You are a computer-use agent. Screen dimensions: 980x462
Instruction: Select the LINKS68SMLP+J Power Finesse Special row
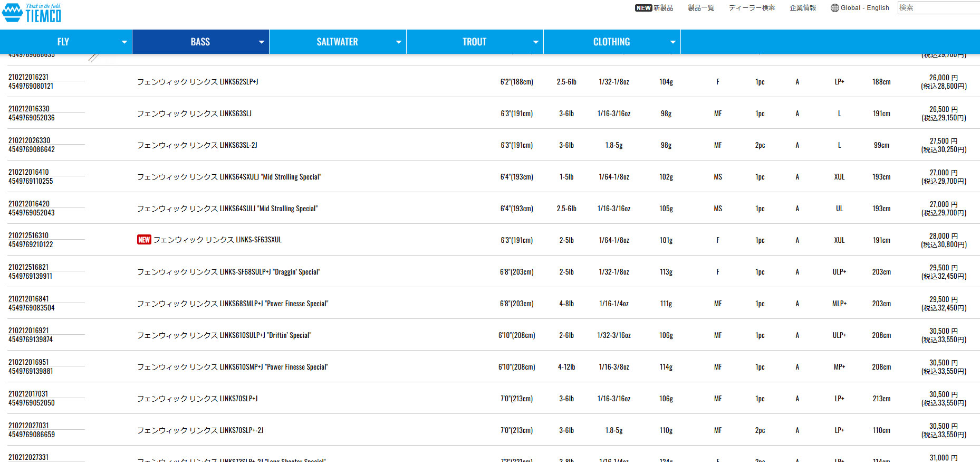233,304
